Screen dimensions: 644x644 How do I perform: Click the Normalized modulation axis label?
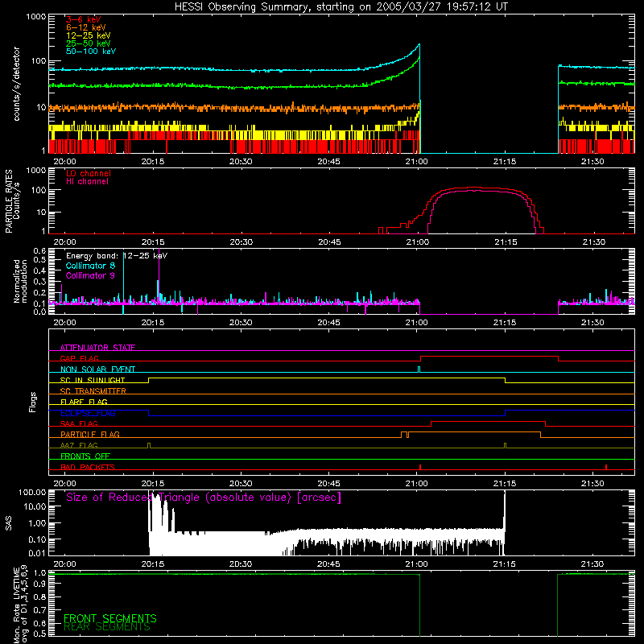(20, 281)
